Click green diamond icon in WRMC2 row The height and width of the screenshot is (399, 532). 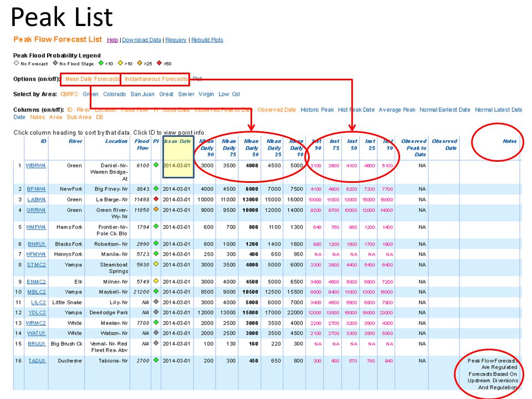pyautogui.click(x=156, y=323)
